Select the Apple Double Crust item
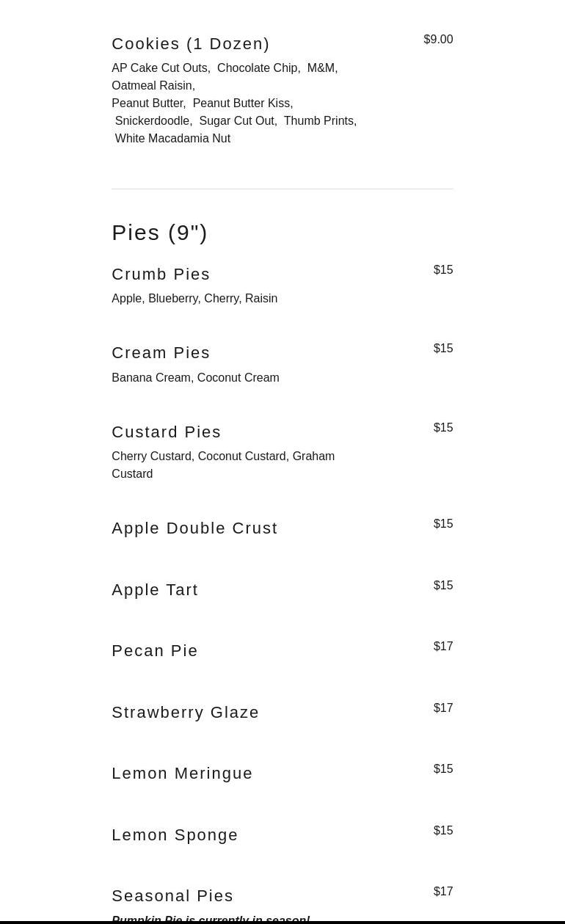The height and width of the screenshot is (924, 565). click(194, 528)
